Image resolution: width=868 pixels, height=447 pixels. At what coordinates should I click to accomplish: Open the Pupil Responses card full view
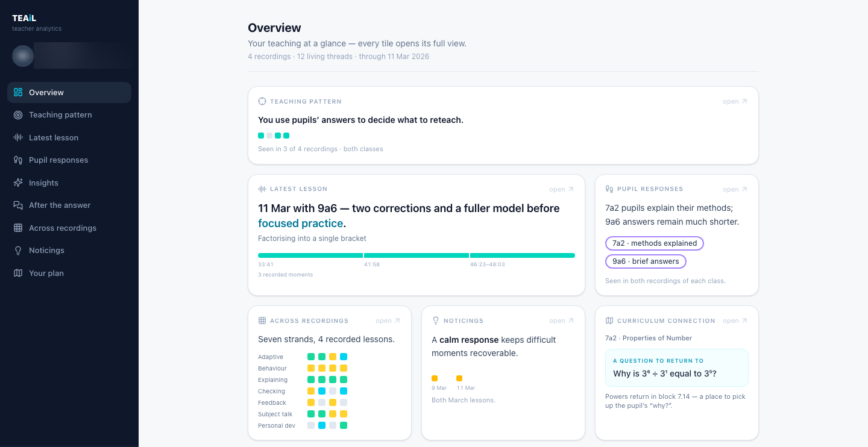pos(735,190)
